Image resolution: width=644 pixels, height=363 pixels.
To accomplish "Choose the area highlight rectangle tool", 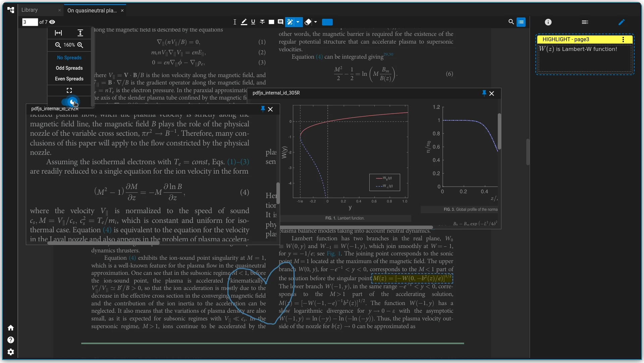I will (271, 22).
